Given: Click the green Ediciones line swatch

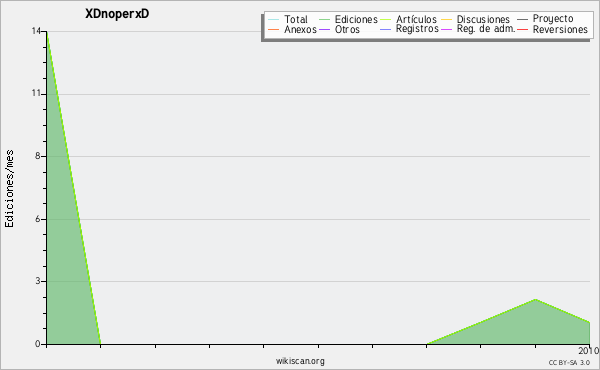Looking at the screenshot, I should tap(324, 20).
